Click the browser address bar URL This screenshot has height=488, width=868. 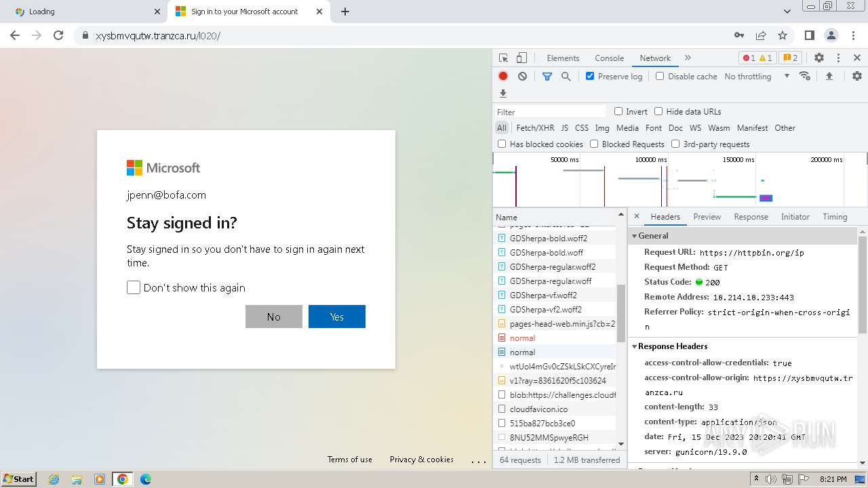pyautogui.click(x=158, y=36)
